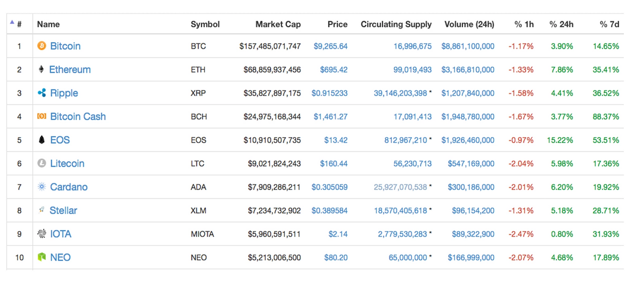Image resolution: width=644 pixels, height=286 pixels.
Task: Click the Litecoin logo icon
Action: click(x=42, y=163)
